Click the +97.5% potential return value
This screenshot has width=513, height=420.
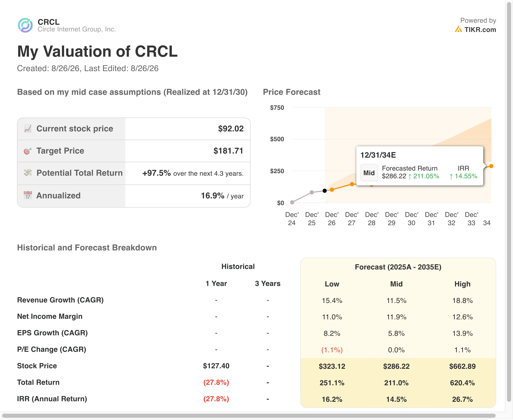[x=156, y=173]
